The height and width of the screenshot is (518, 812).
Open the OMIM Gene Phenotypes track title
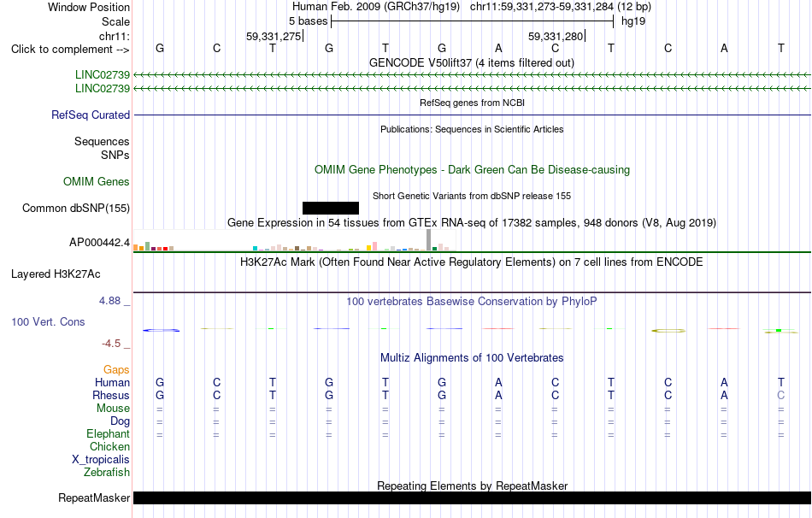point(473,169)
